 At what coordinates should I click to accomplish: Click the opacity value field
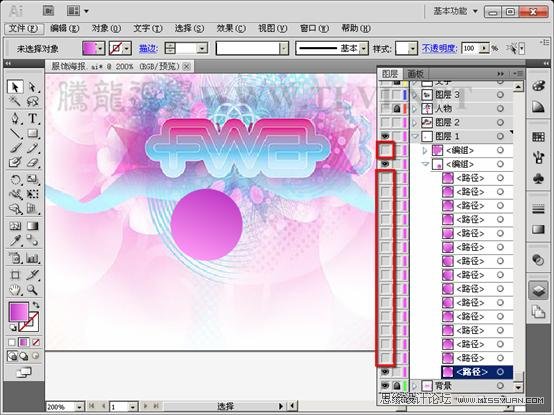(x=471, y=48)
